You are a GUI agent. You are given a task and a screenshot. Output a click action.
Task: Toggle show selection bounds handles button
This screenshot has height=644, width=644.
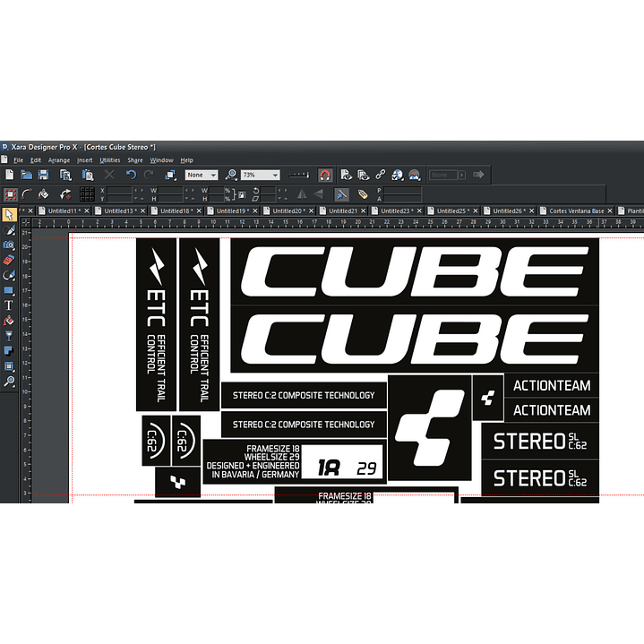coord(10,193)
